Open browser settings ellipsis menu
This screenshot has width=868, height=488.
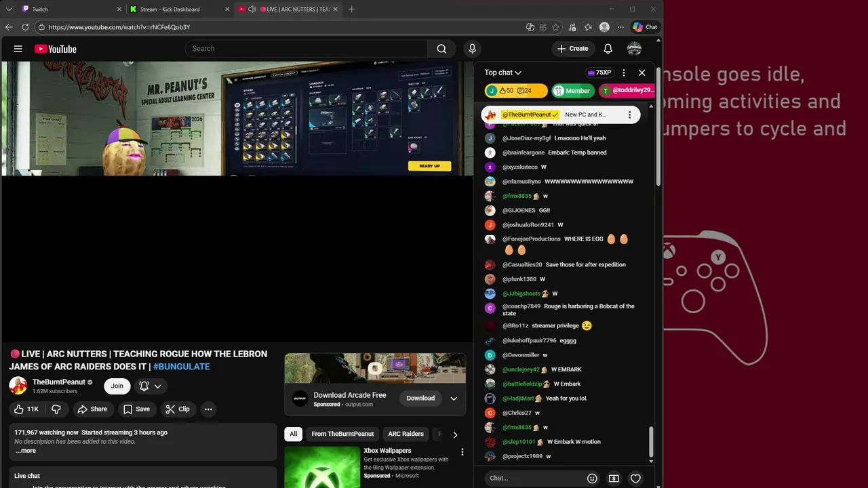pos(620,27)
